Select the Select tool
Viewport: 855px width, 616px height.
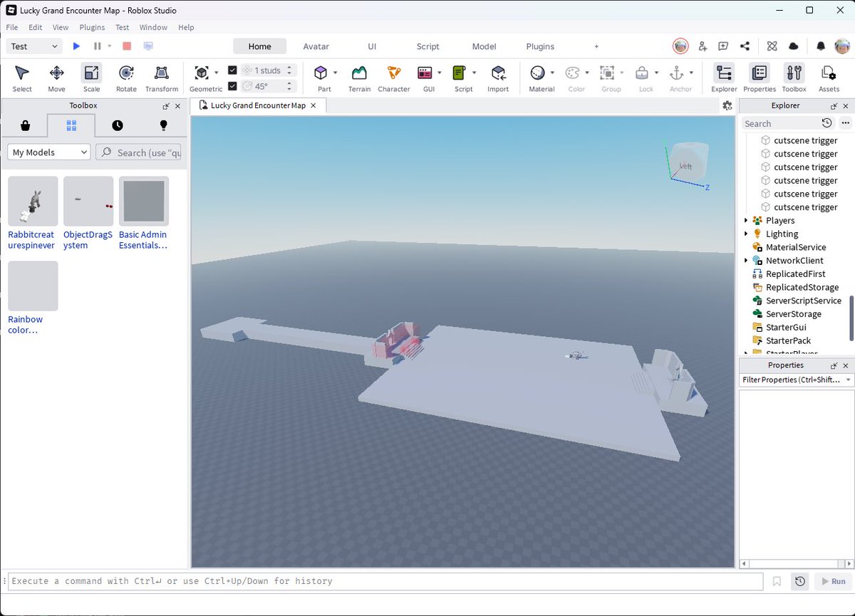(22, 78)
